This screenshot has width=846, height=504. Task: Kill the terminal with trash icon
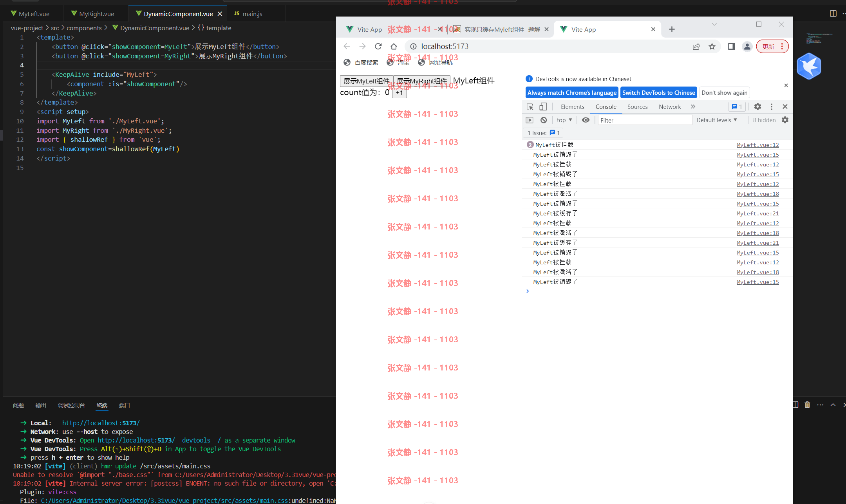807,405
